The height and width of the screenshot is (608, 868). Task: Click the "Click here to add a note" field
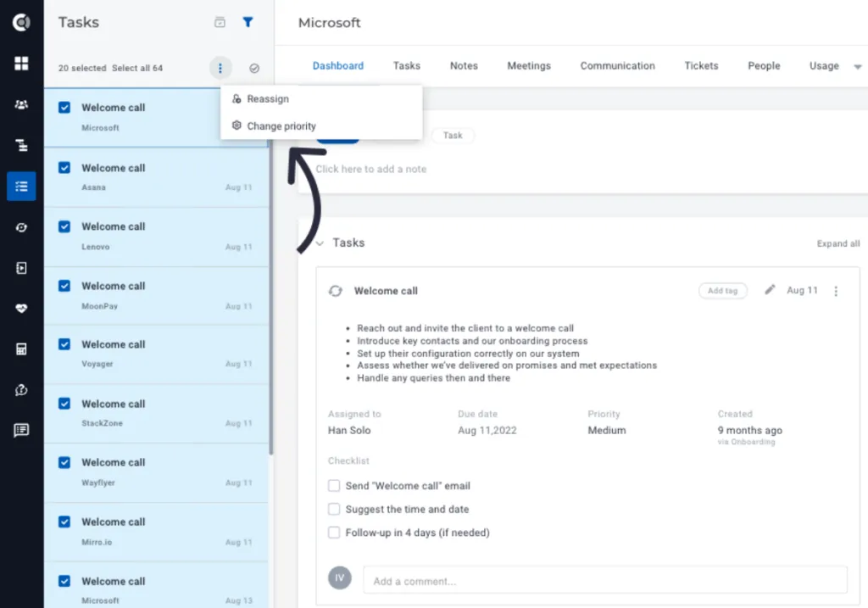[371, 169]
